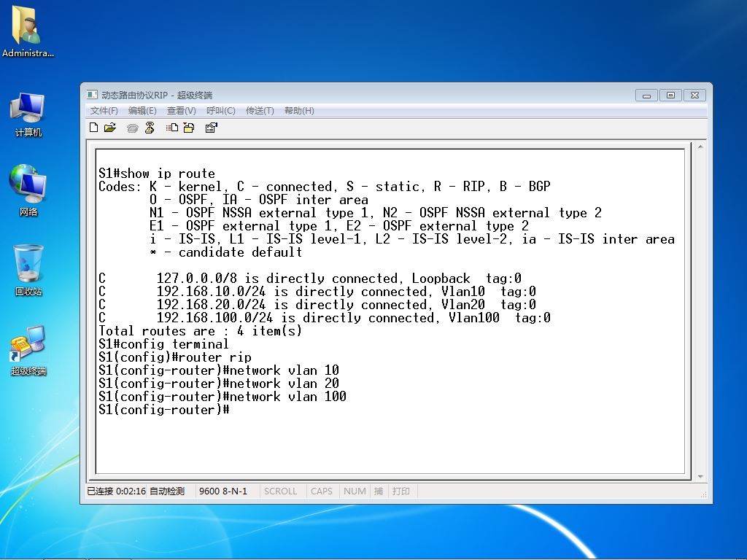Click the terminal scrollbar up arrow
Viewport: 747px width, 560px height.
pos(700,147)
